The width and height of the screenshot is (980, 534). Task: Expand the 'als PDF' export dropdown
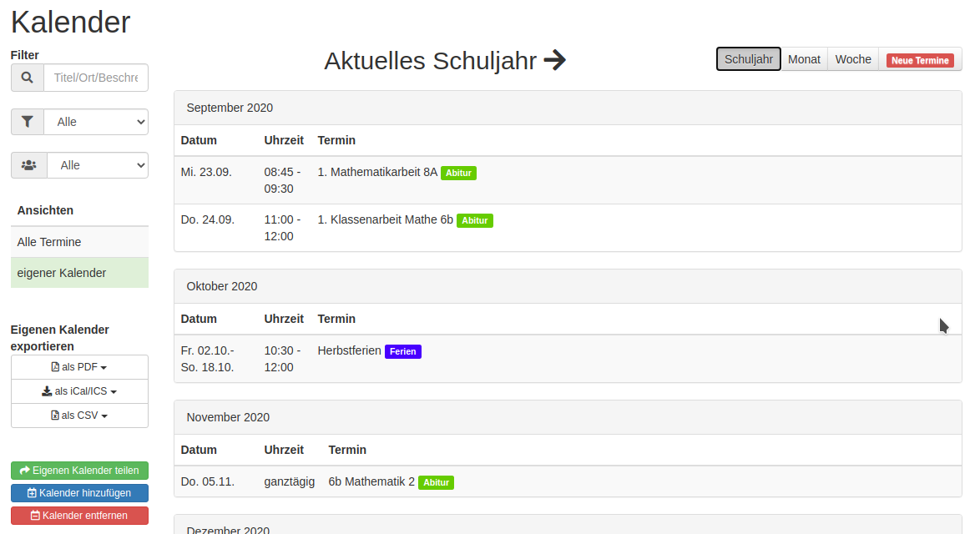pyautogui.click(x=79, y=367)
